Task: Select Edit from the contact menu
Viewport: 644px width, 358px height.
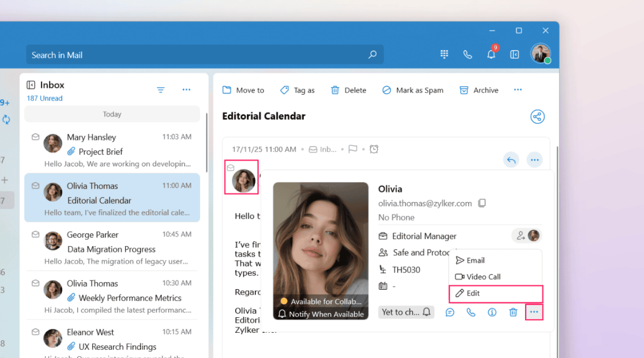Action: coord(495,293)
